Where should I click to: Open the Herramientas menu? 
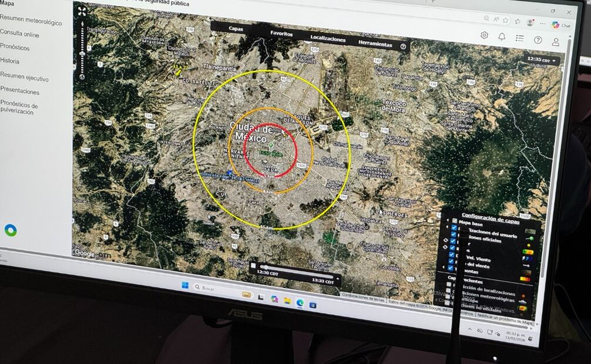[x=374, y=43]
